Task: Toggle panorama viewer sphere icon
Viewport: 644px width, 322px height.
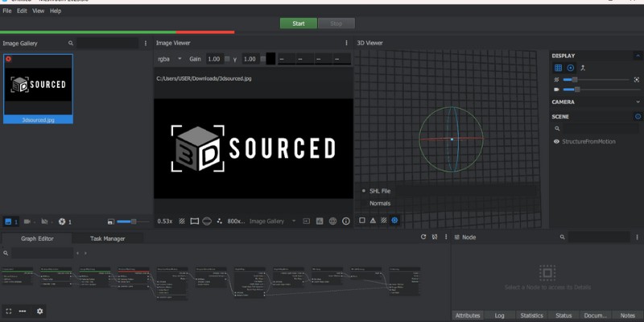Action: click(207, 221)
